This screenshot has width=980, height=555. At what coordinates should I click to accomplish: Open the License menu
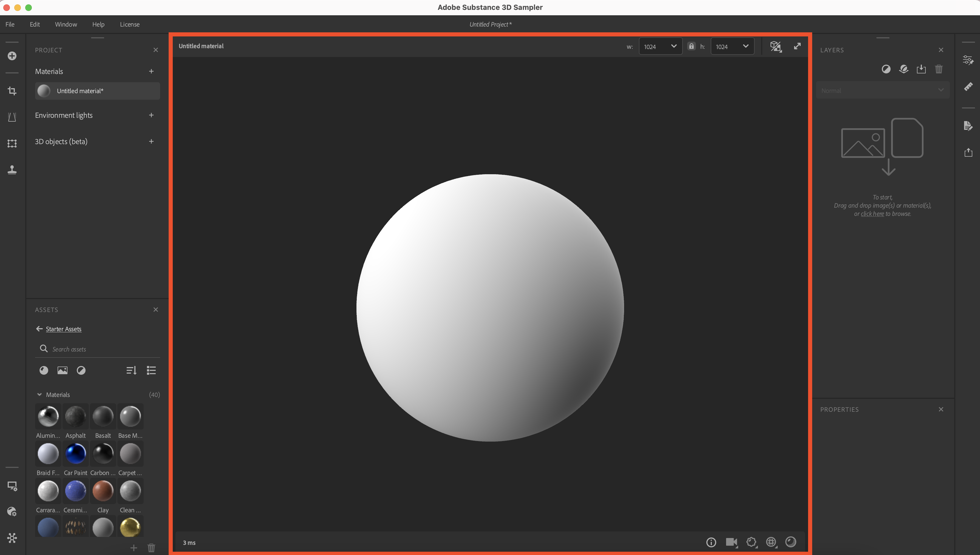coord(130,24)
